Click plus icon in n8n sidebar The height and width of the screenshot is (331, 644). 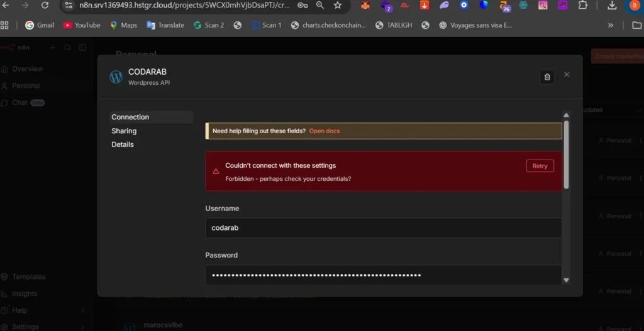point(53,47)
